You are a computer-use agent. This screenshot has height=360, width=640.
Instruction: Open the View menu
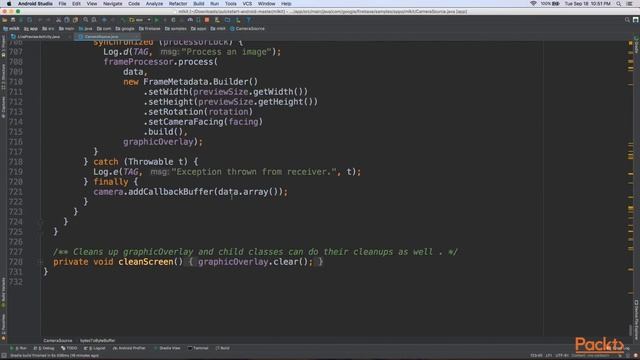pos(92,4)
